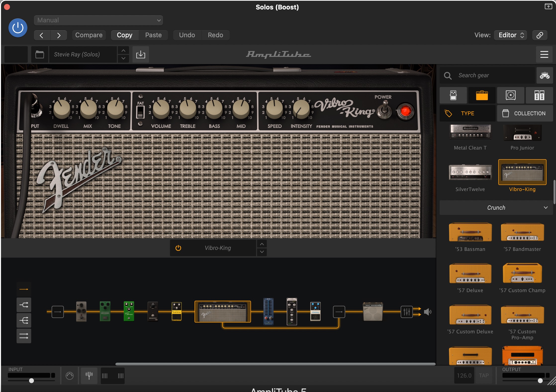This screenshot has width=556, height=392.
Task: Switch to the cabinet speaker gear tab
Action: pos(511,95)
